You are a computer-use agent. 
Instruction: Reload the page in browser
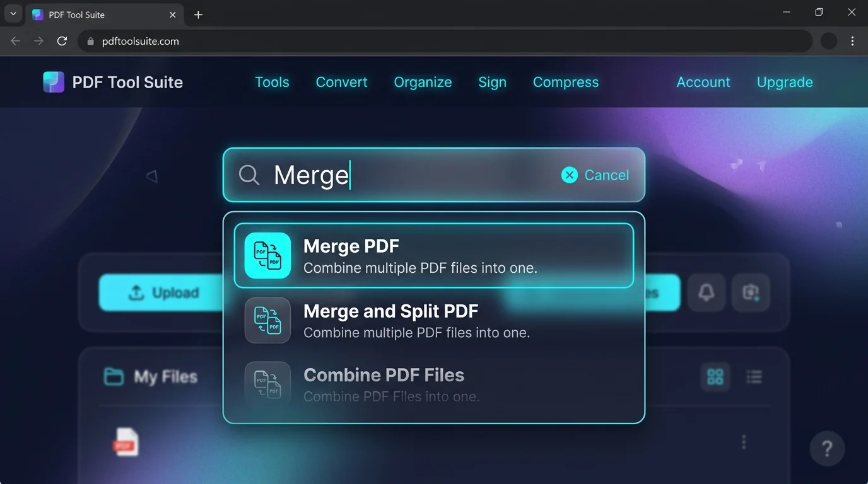(x=62, y=41)
